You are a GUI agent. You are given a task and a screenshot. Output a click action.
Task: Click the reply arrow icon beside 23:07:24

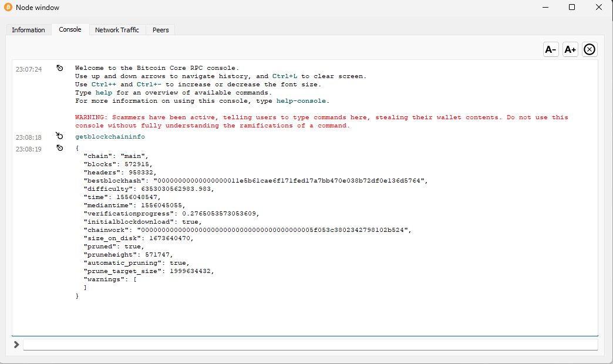coord(59,68)
